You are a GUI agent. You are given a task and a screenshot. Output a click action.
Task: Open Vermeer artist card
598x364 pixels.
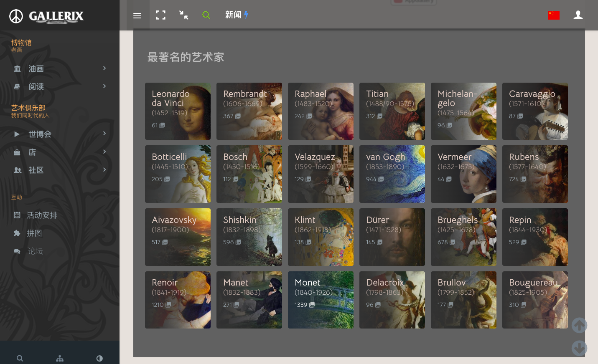(x=463, y=174)
